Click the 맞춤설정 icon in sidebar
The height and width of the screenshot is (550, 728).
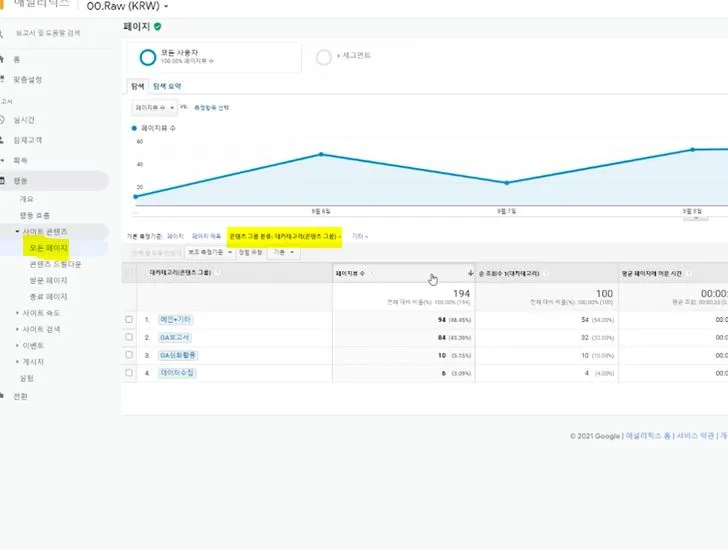(2, 79)
